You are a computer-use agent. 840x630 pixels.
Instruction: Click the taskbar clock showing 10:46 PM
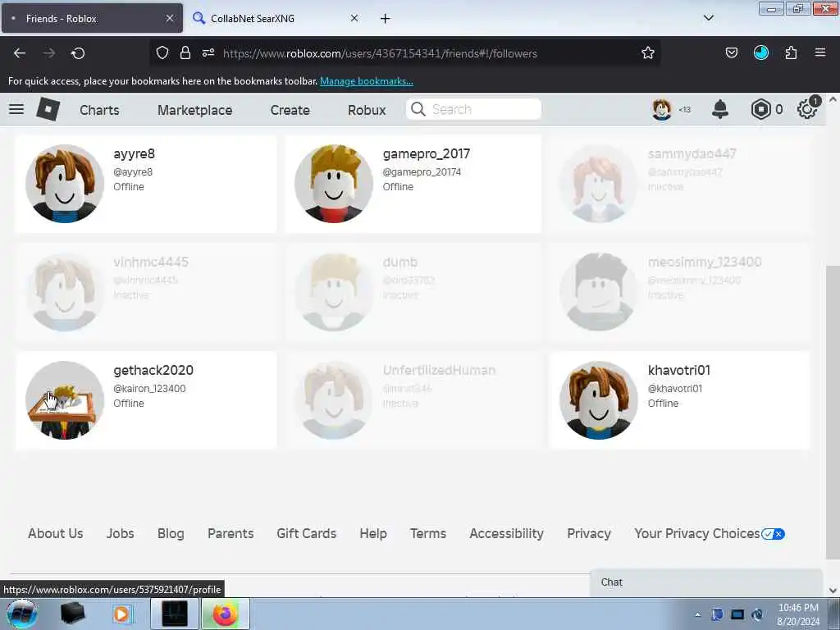798,608
